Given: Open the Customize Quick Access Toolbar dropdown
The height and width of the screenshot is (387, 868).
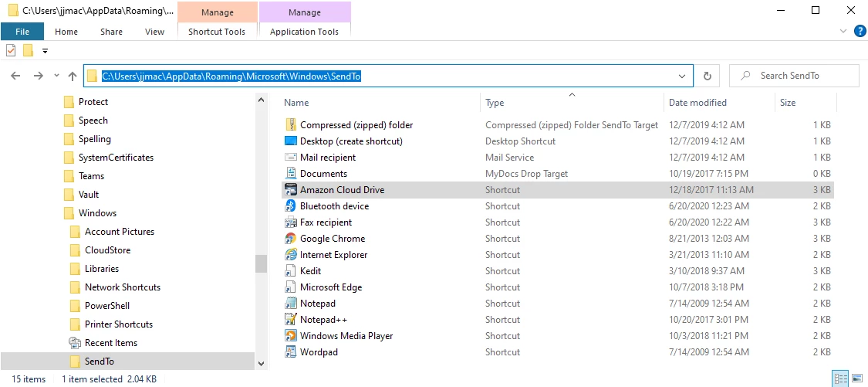Looking at the screenshot, I should tap(46, 50).
